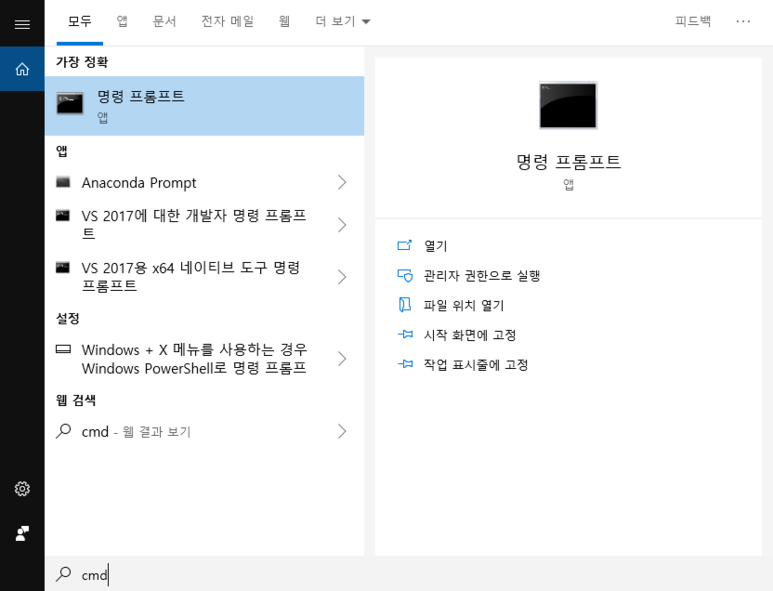This screenshot has width=773, height=591.
Task: Click the 열기 open icon
Action: pyautogui.click(x=405, y=245)
